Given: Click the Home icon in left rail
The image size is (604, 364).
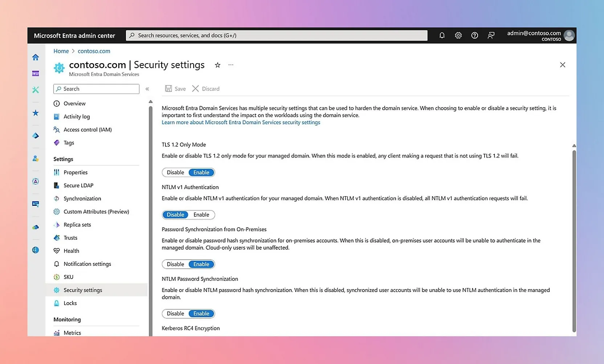Looking at the screenshot, I should (x=36, y=57).
